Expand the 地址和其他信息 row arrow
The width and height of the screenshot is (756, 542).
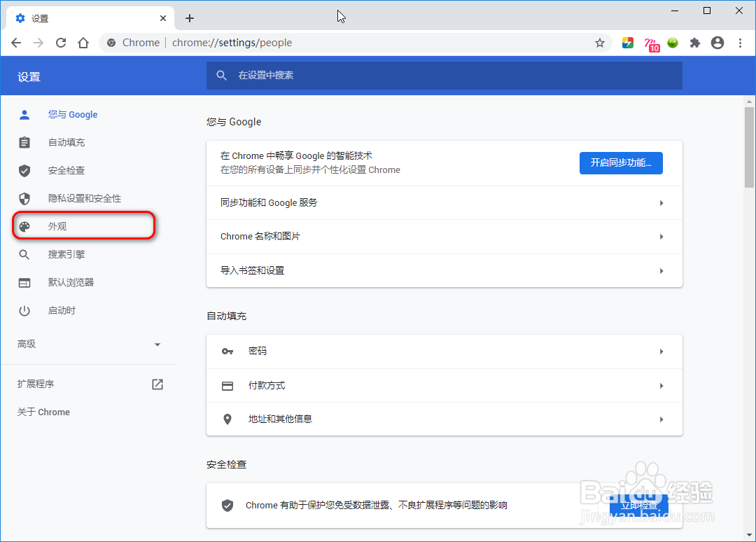pos(661,419)
